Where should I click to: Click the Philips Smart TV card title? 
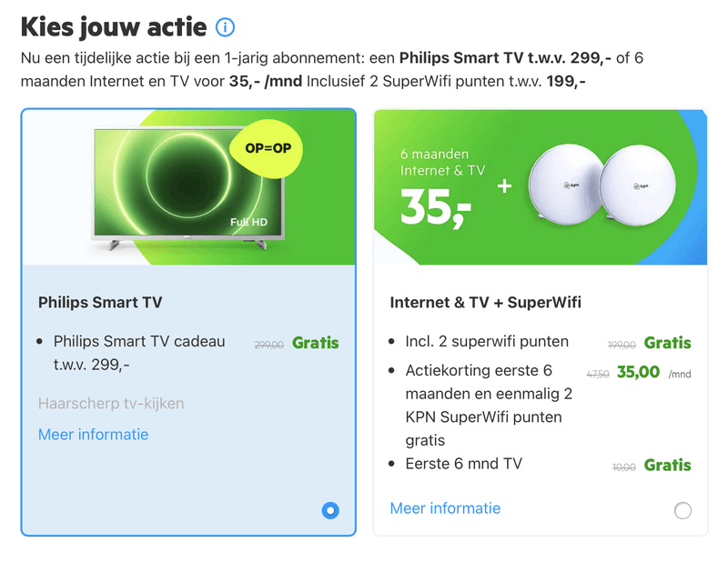tap(100, 303)
